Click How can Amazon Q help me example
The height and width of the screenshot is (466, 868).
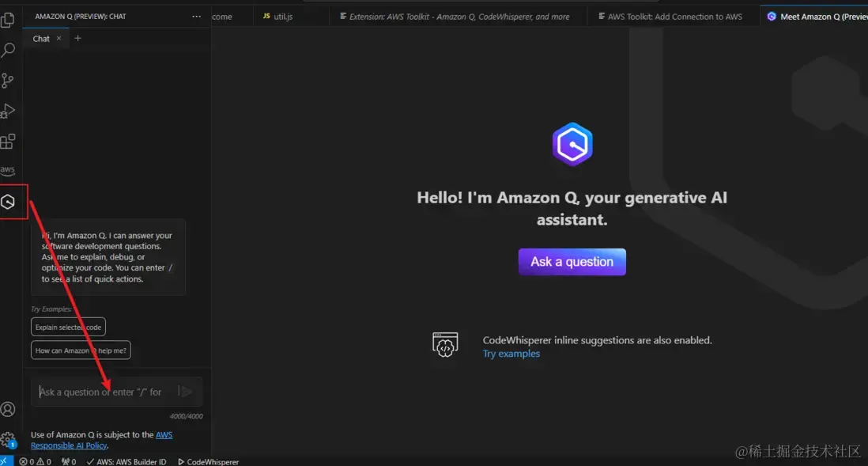[81, 350]
